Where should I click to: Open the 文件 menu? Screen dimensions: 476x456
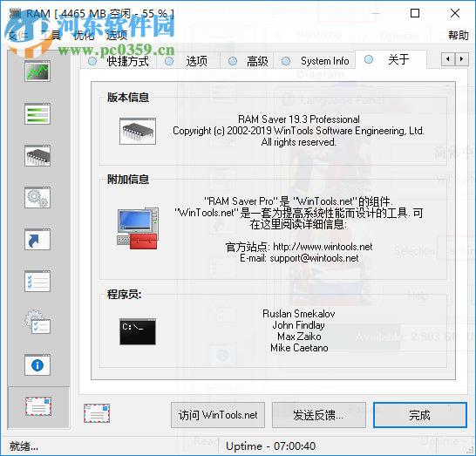coord(17,36)
